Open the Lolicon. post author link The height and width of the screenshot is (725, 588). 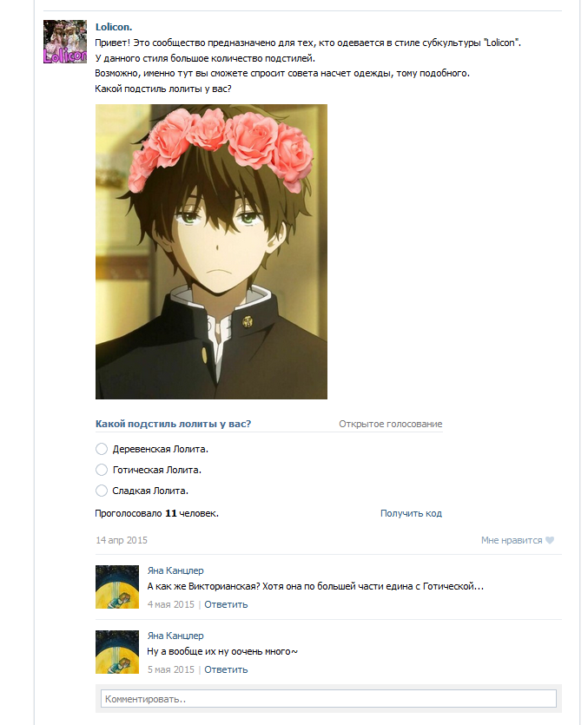114,27
